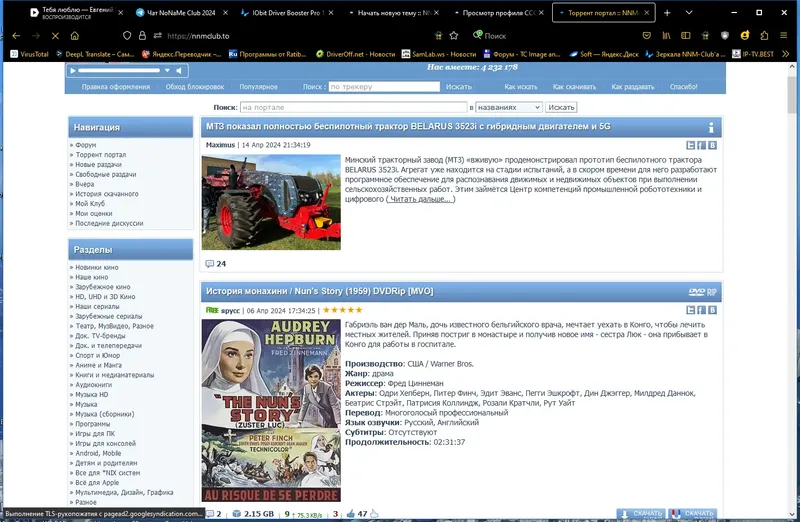Switch to the IObit Driver Booster Pro tab
The image size is (800, 522).
pyautogui.click(x=287, y=13)
